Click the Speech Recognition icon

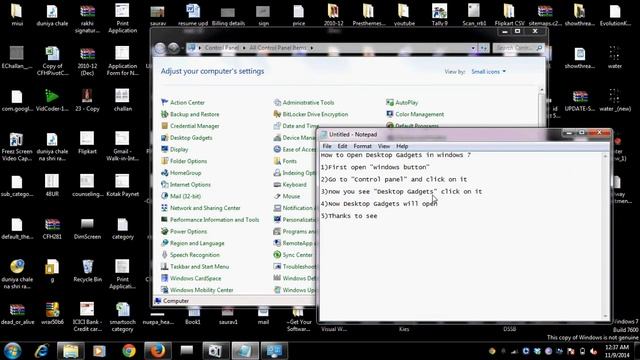click(x=164, y=255)
